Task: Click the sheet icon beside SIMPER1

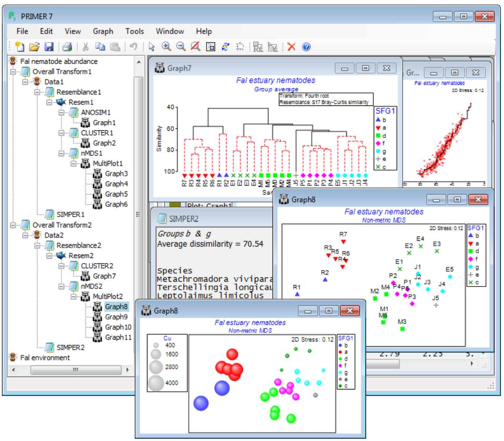Action: (x=50, y=214)
